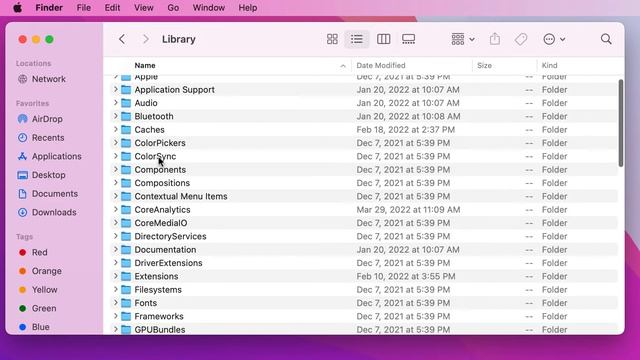Image resolution: width=640 pixels, height=360 pixels.
Task: Open the View menu
Action: [x=144, y=8]
